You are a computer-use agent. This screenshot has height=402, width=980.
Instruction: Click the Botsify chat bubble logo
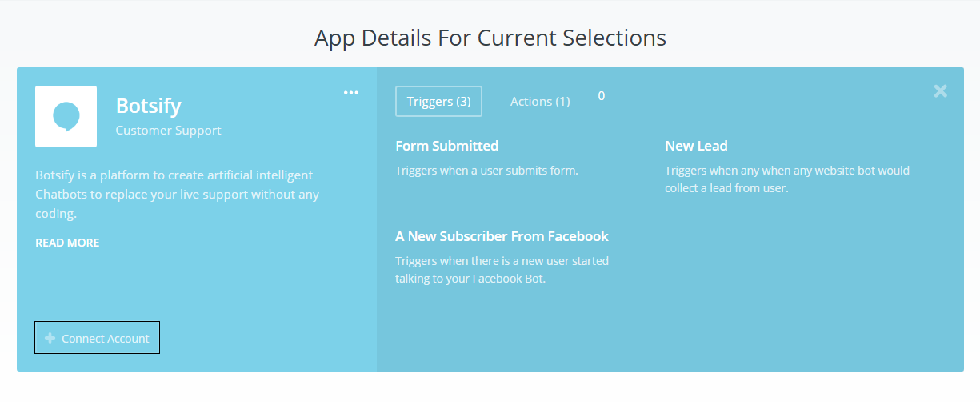pos(66,116)
